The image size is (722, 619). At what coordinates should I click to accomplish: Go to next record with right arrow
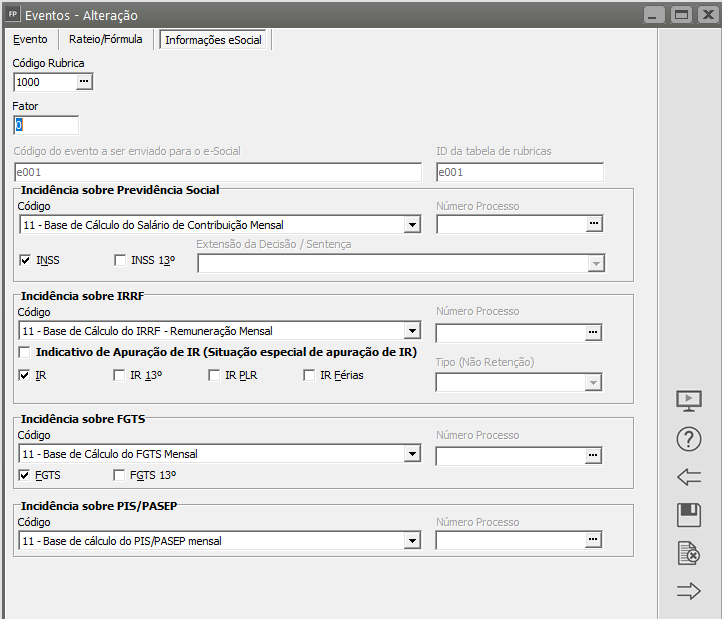(x=689, y=591)
